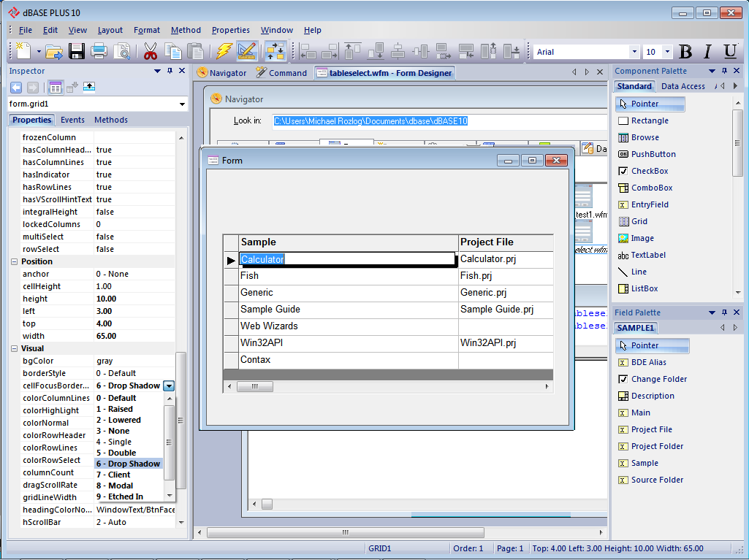Switch to the Command tab
This screenshot has width=749, height=560.
tap(281, 73)
